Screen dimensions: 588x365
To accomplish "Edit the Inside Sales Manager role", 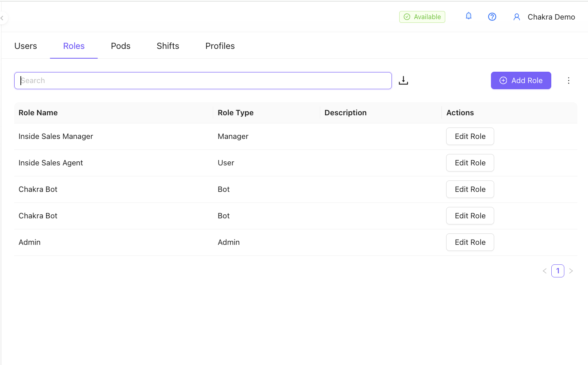I will coord(470,136).
